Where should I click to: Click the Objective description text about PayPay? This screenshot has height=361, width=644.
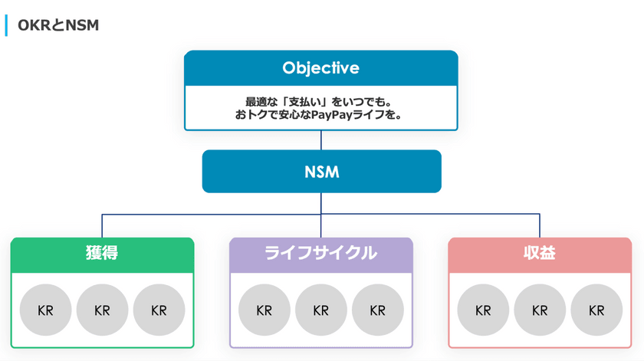(x=320, y=108)
